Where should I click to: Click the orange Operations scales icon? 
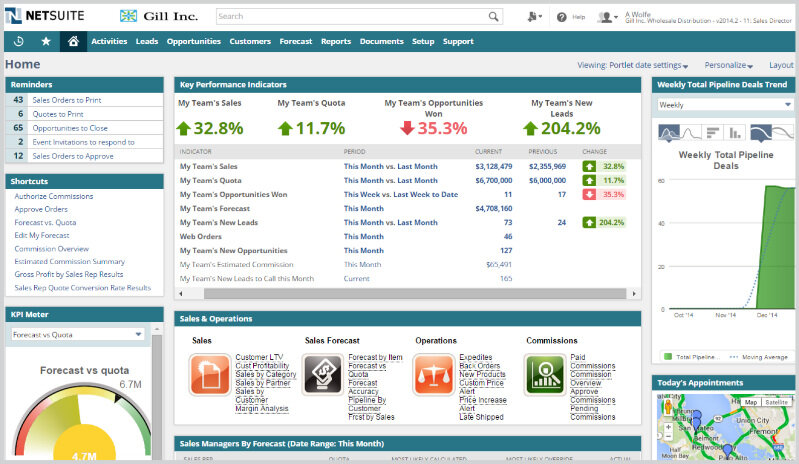pyautogui.click(x=435, y=375)
